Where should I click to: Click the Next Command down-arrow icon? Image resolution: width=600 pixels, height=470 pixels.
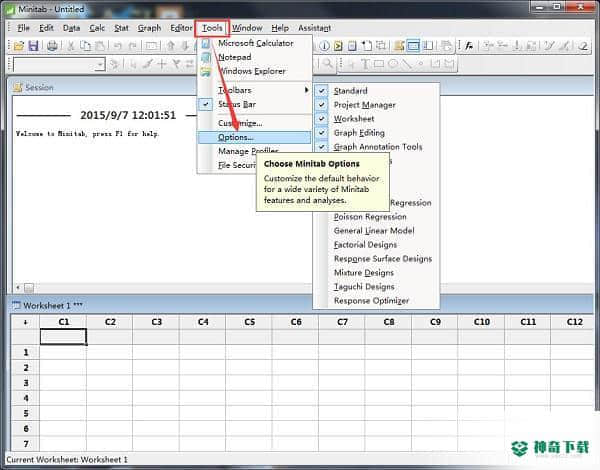186,46
